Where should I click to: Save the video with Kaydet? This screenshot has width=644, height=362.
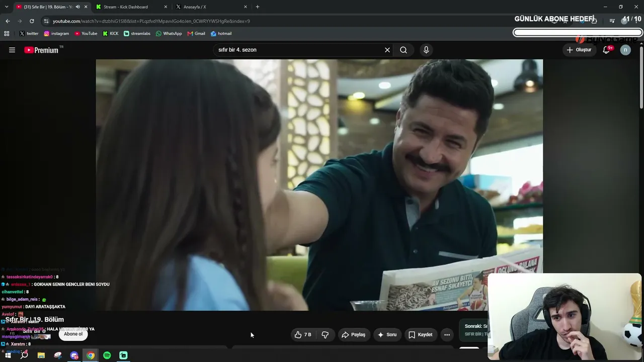pyautogui.click(x=421, y=335)
